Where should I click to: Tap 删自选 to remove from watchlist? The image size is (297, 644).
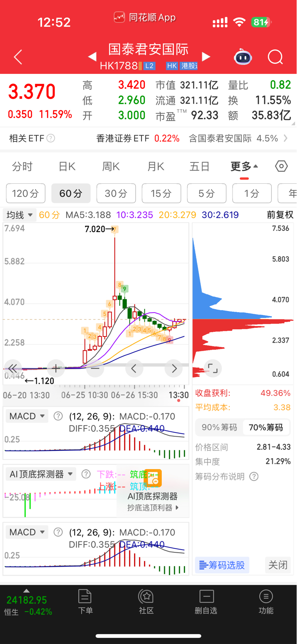[x=206, y=601]
